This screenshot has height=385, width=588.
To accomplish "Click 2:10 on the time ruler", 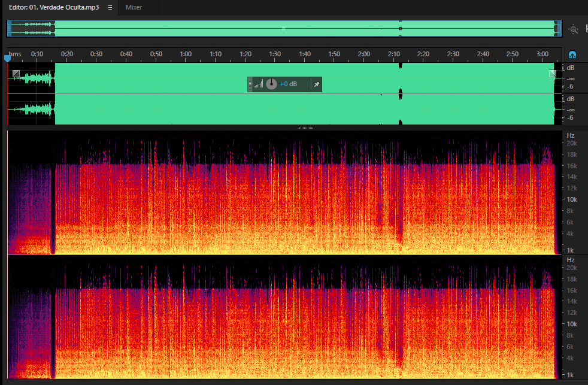I will click(394, 54).
